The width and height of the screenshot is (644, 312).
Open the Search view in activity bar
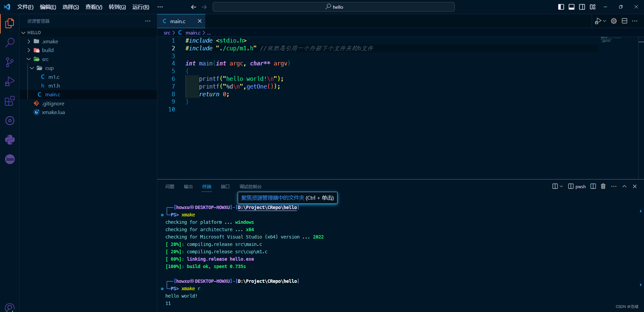(x=10, y=43)
